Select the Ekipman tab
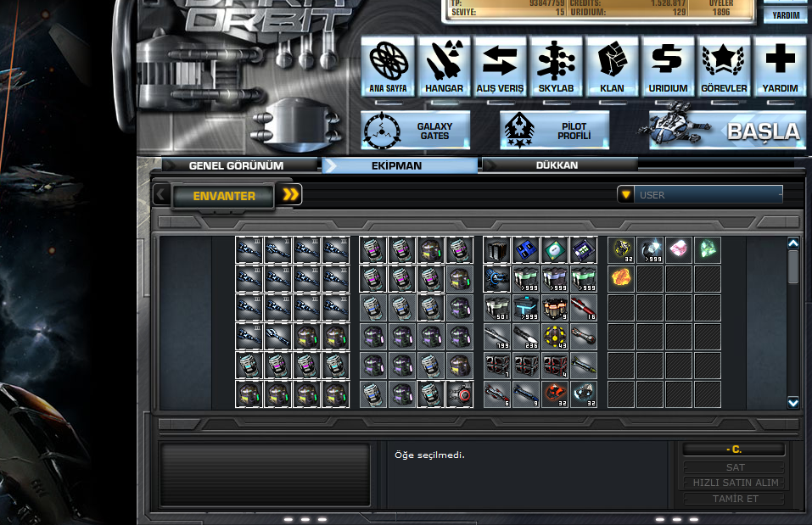Image resolution: width=812 pixels, height=525 pixels. pos(396,165)
